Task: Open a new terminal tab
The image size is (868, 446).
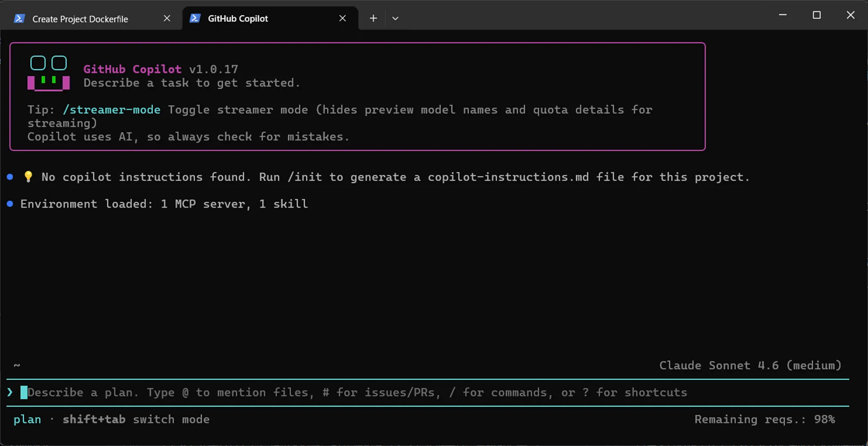Action: [x=373, y=18]
